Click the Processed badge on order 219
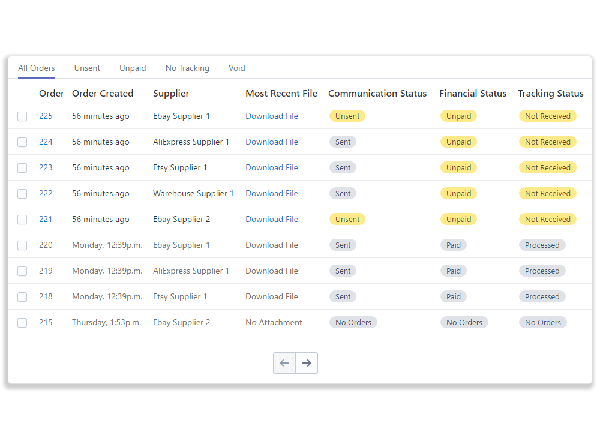 tap(542, 271)
